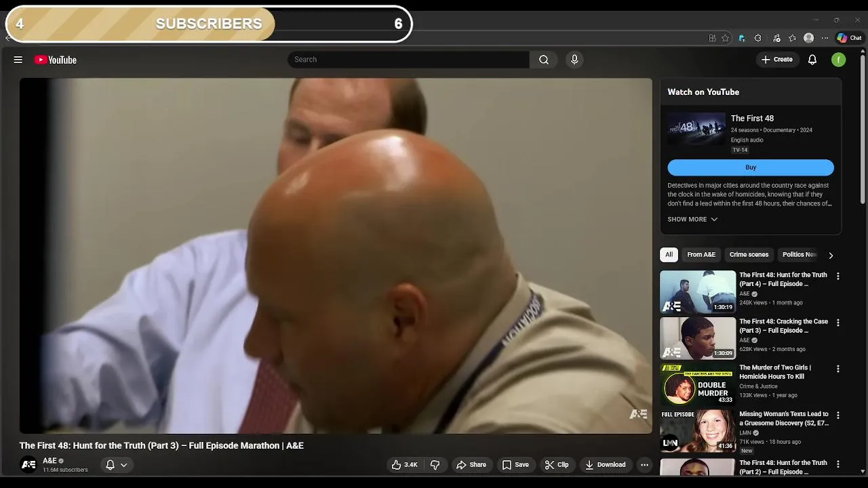This screenshot has width=868, height=488.
Task: Open Copilot Chat in browser
Action: 849,38
